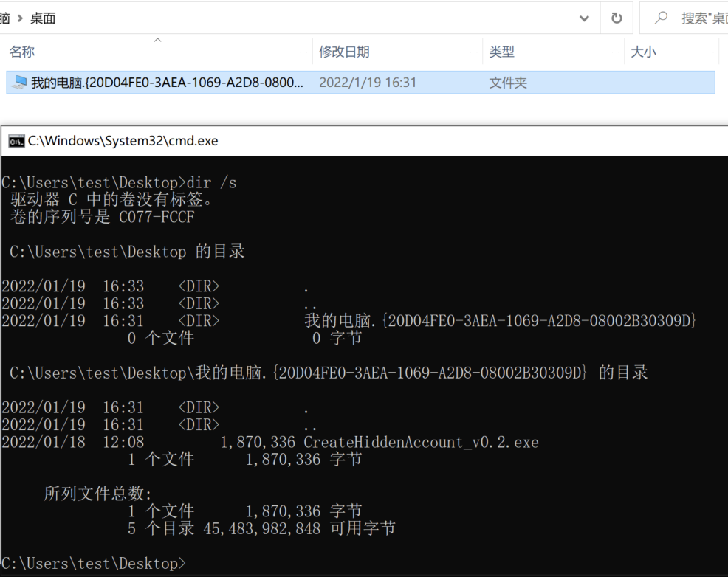Select the 我的电脑.{20D04FE0-3AEA... folder row

pyautogui.click(x=360, y=82)
